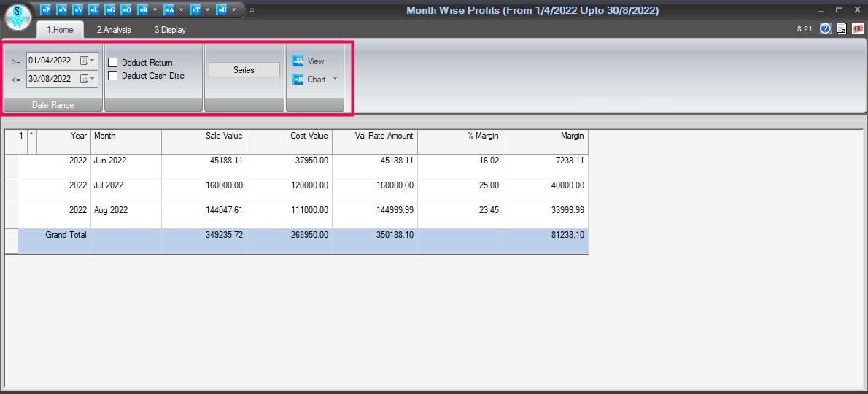Click margin value 7238.11
This screenshot has width=868, height=394.
546,166
